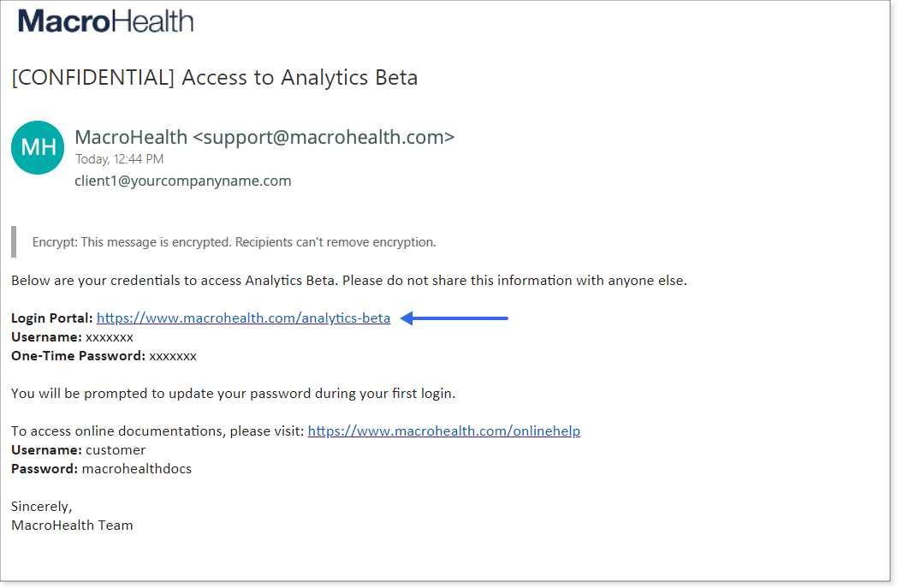Click the sentence about updating your password
This screenshot has height=588, width=897.
coord(234,394)
